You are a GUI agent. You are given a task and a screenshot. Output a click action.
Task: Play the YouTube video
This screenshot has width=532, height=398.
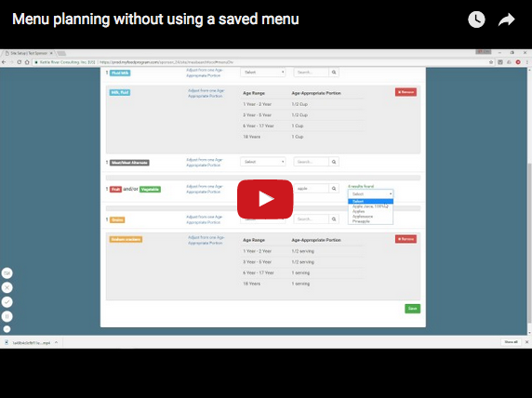[265, 199]
